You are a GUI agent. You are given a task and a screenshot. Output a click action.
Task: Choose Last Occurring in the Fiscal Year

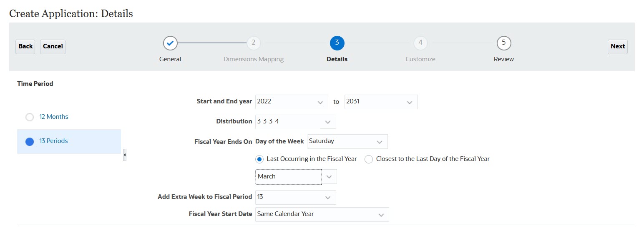[260, 159]
